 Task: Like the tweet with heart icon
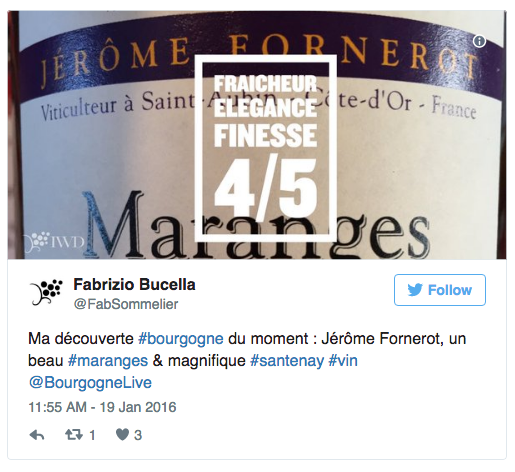point(122,434)
